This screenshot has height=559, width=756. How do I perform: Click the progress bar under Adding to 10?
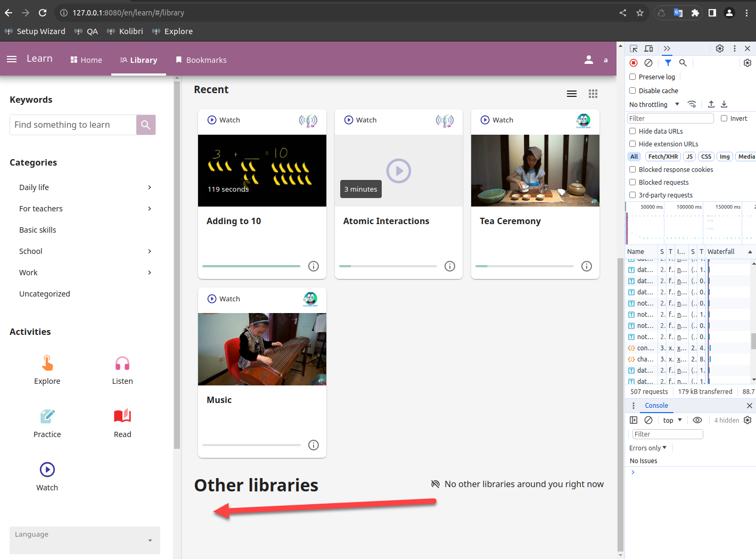pos(251,265)
